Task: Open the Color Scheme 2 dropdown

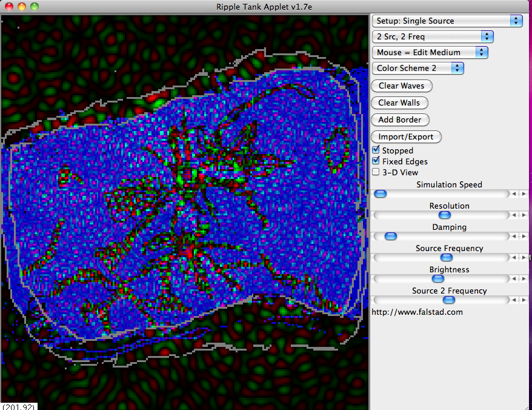Action: coord(417,68)
